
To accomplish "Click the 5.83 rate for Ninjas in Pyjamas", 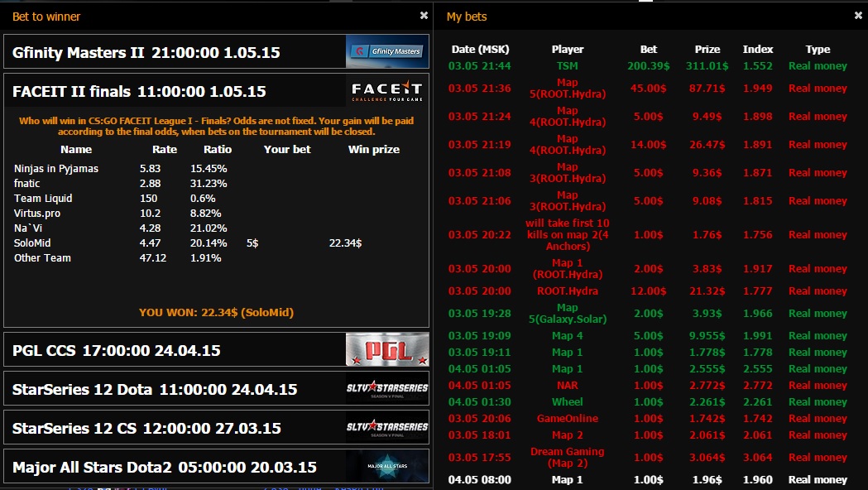I will [150, 168].
